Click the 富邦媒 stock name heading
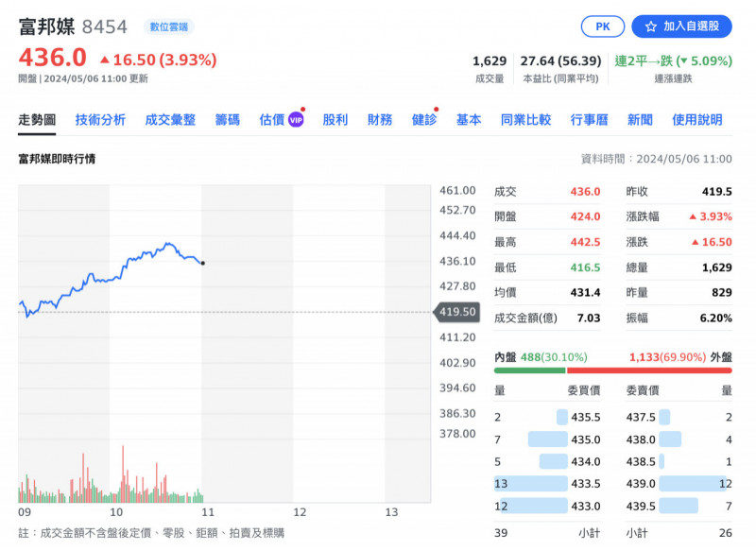Image resolution: width=756 pixels, height=551 pixels. click(46, 26)
